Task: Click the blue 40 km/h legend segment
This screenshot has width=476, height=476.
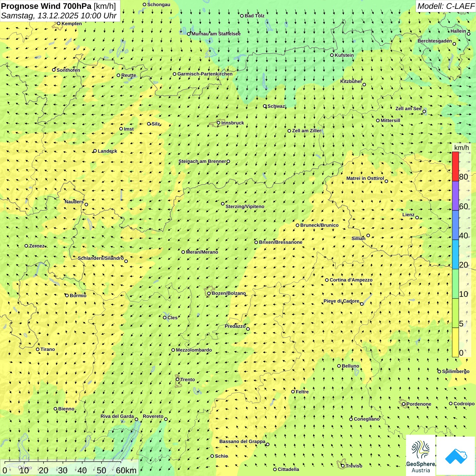Action: 455,225
